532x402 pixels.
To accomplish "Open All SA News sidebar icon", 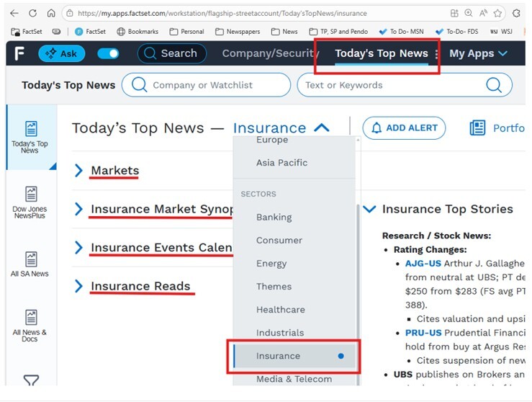I will pos(30,264).
